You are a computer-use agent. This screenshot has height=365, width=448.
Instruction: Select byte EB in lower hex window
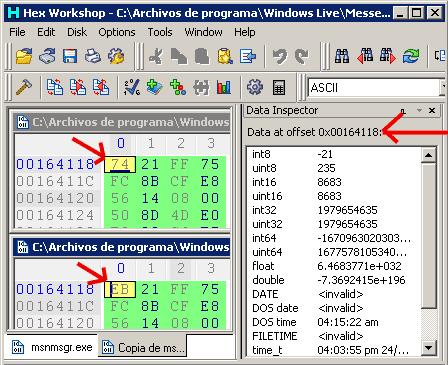pos(120,289)
